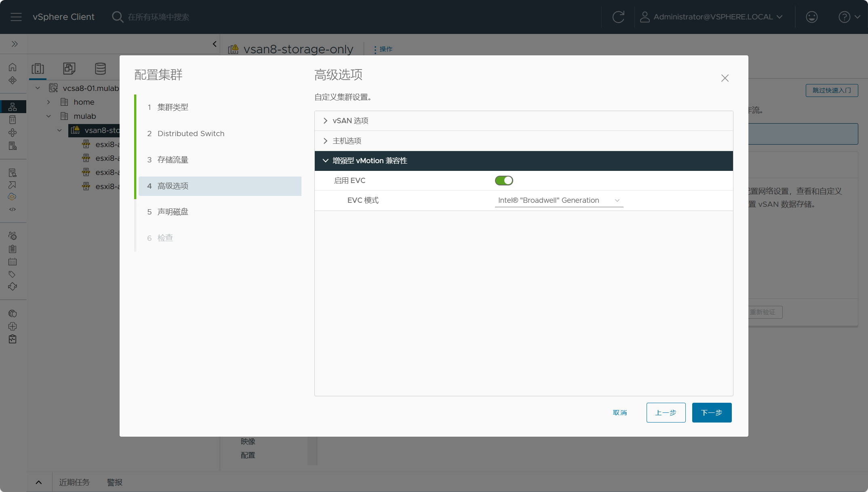This screenshot has height=492, width=868.
Task: Switch to Storage inventory tab
Action: pos(100,69)
